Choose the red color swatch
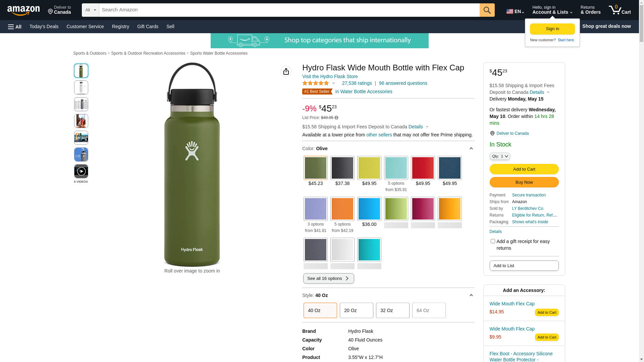The image size is (644, 362). 423,168
